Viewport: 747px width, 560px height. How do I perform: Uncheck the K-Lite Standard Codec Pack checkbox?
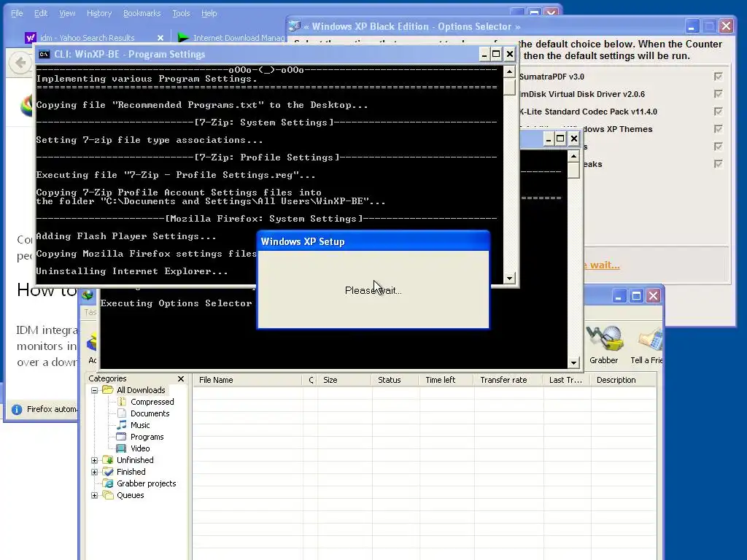(718, 112)
